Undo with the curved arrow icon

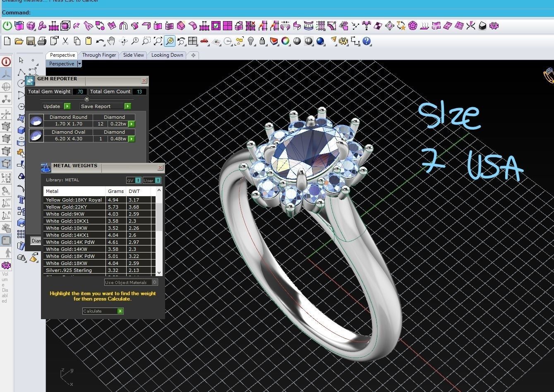[x=100, y=41]
